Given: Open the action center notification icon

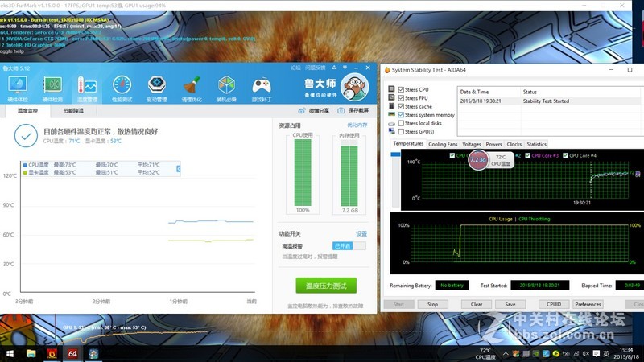Looking at the screenshot, I should [x=596, y=354].
